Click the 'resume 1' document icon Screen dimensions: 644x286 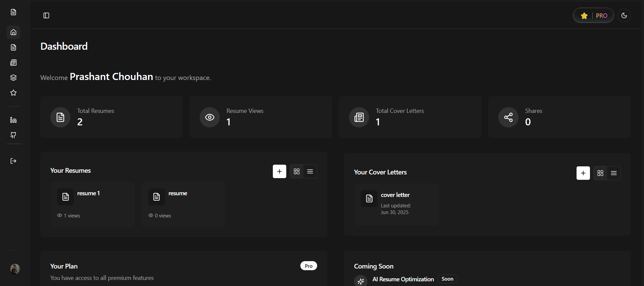coord(65,197)
